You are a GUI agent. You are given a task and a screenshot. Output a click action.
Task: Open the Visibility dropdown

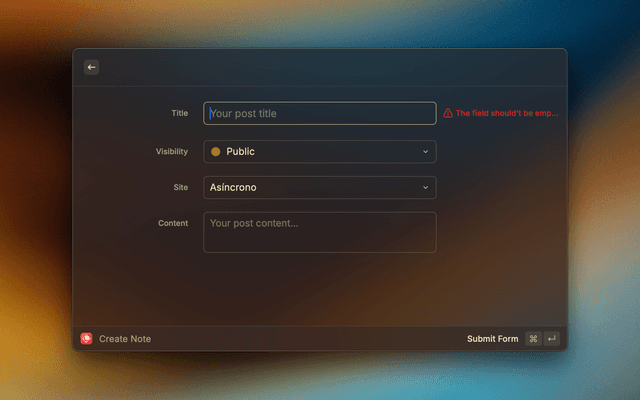click(x=319, y=152)
